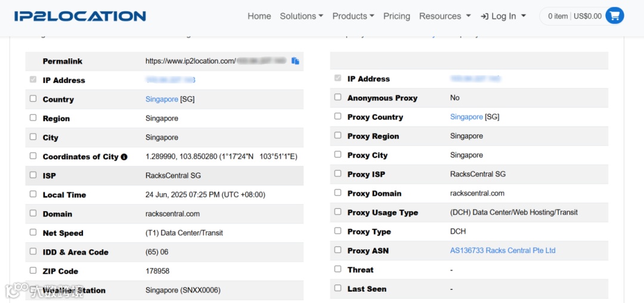Copy the permalink with the copy icon
Viewport: 644px width, 303px height.
[295, 61]
